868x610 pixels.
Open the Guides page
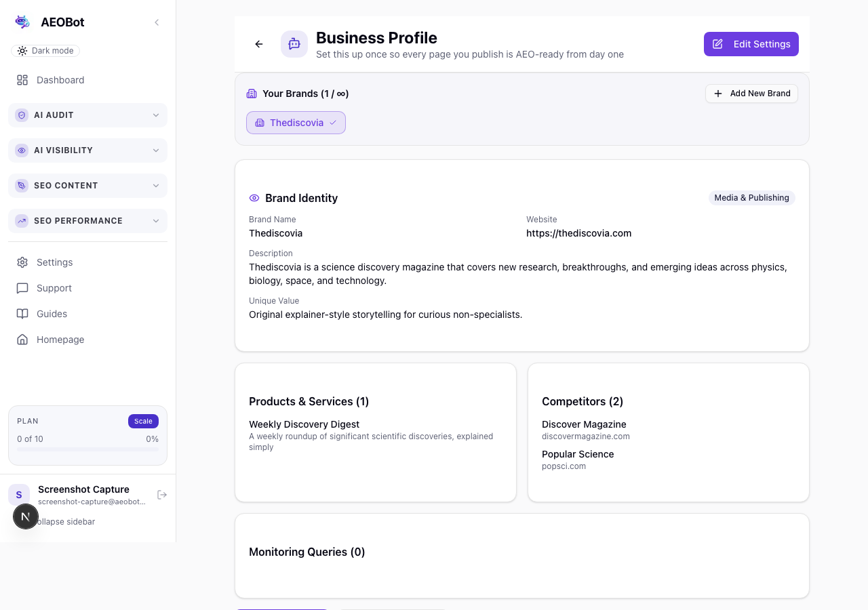tap(87, 314)
